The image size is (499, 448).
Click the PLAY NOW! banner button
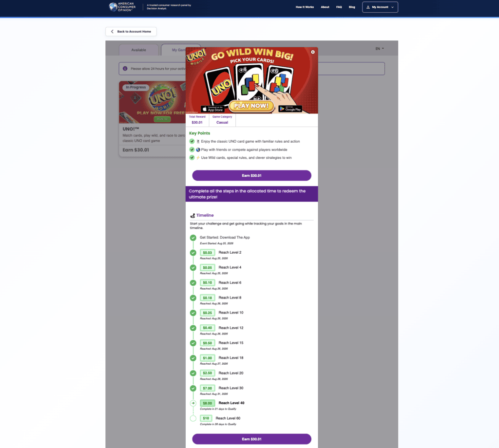[x=251, y=106]
